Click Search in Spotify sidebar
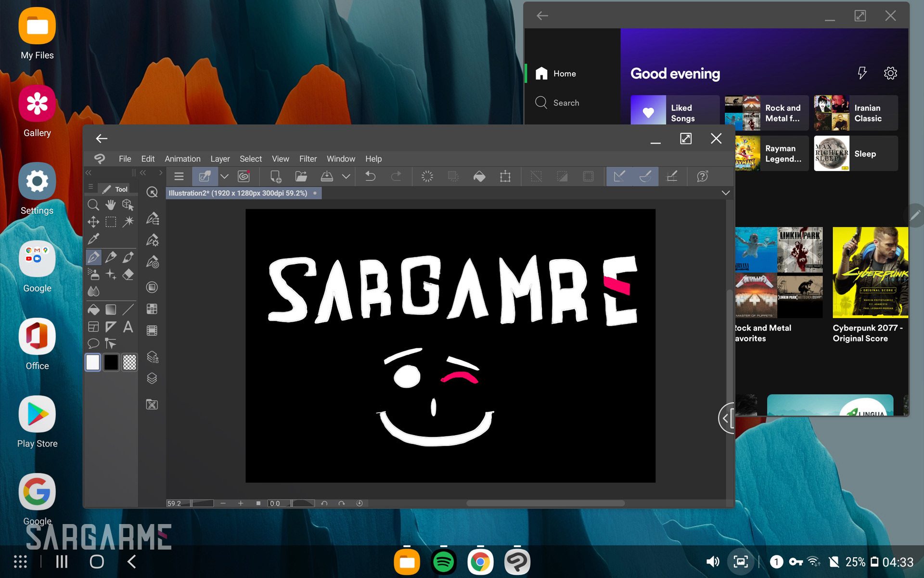 click(566, 103)
